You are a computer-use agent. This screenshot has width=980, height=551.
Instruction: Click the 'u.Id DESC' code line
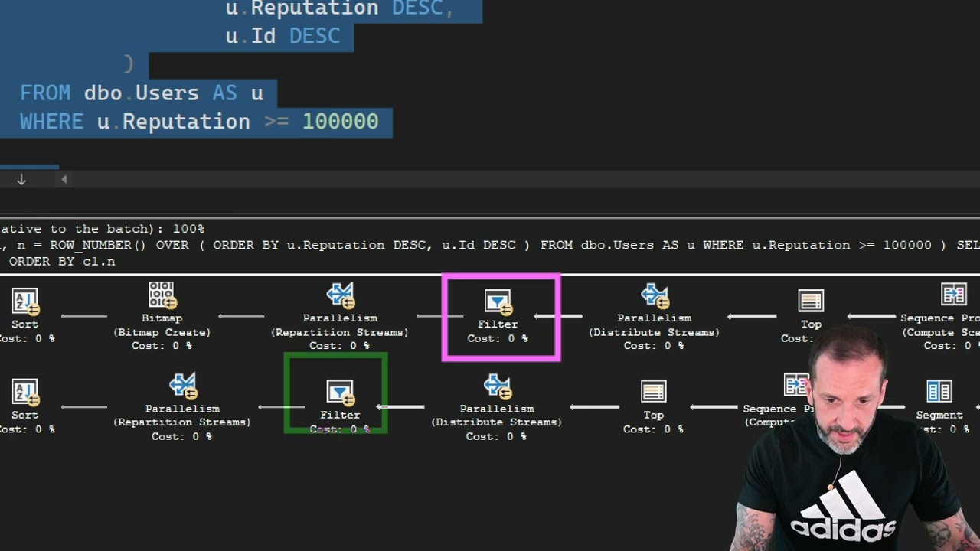pos(283,36)
